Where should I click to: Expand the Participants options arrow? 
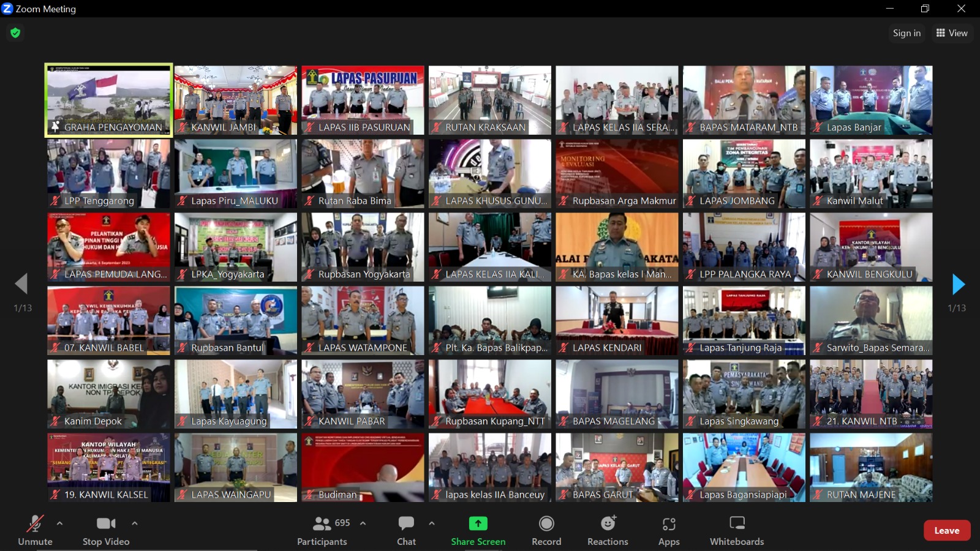(x=363, y=523)
